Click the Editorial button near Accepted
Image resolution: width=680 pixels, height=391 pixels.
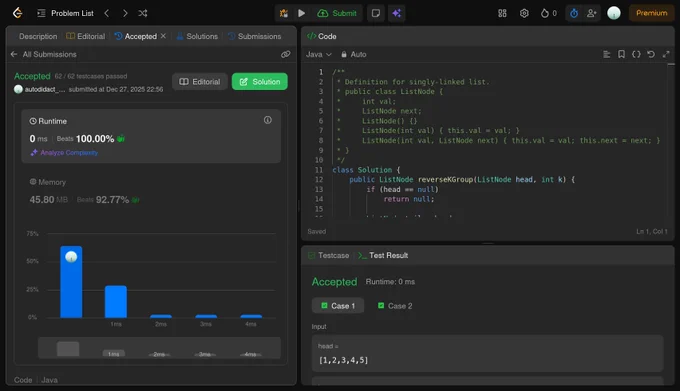click(x=200, y=81)
